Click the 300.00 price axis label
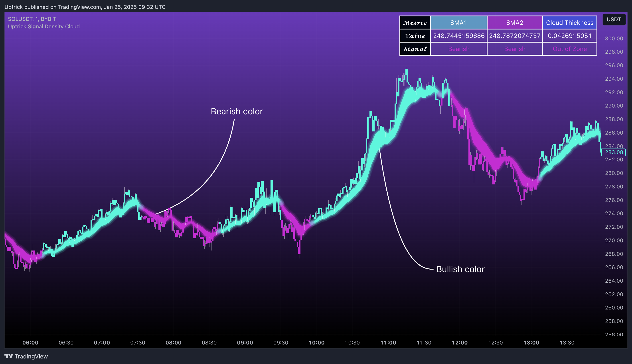This screenshot has height=364, width=632. click(x=614, y=39)
